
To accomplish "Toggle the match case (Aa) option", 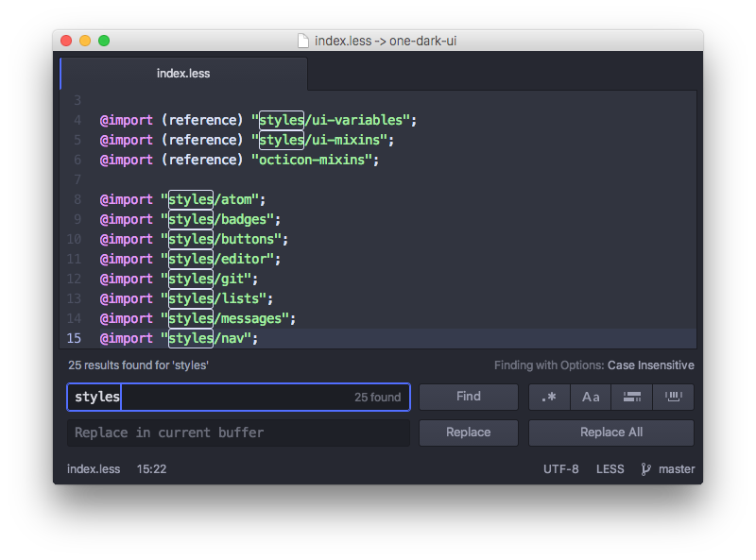I will (x=591, y=397).
